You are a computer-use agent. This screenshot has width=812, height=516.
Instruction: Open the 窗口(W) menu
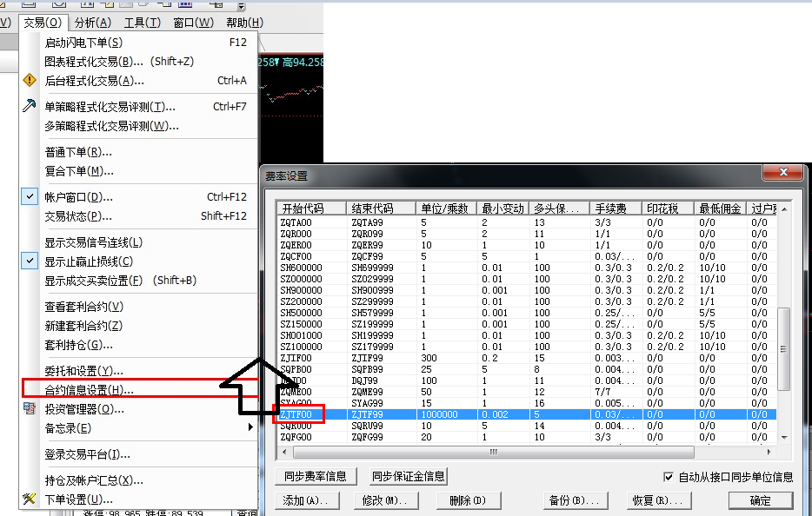coord(193,23)
